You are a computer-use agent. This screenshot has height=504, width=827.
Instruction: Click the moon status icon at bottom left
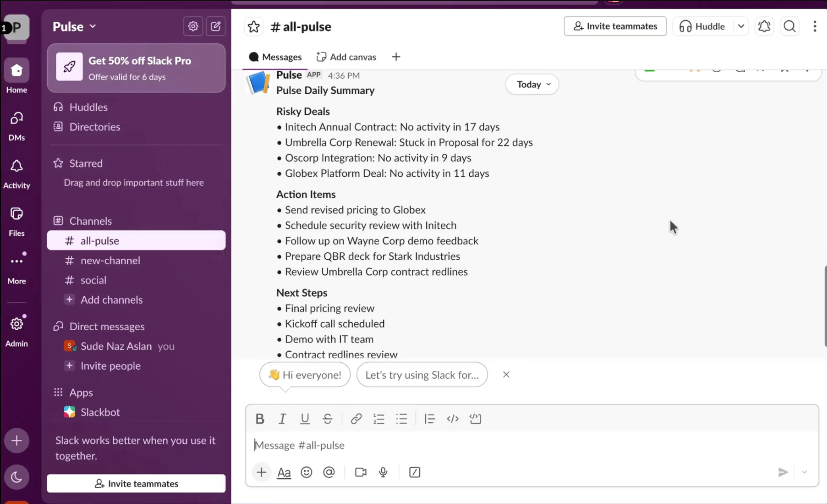pos(16,477)
